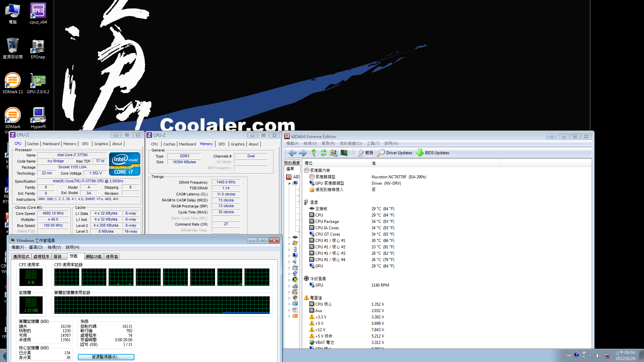Click the network disconnected tray icon

(606, 356)
